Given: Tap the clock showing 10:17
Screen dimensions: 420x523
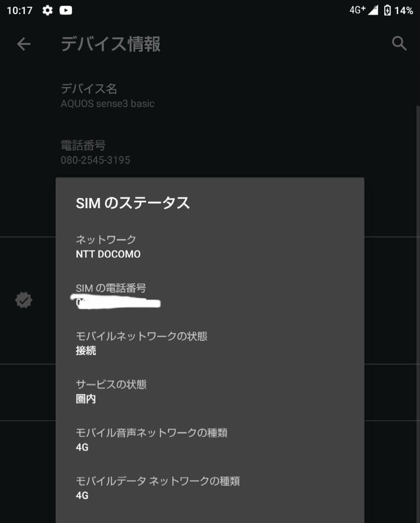Looking at the screenshot, I should coord(19,10).
